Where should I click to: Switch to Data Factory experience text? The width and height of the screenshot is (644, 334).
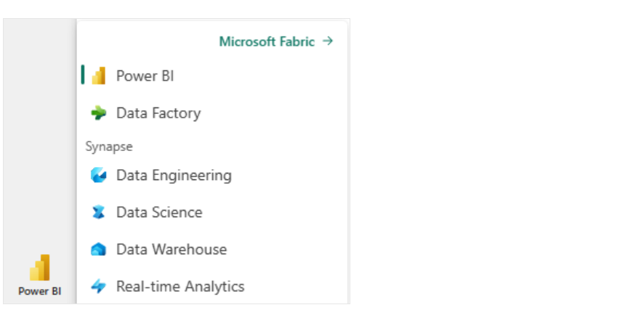click(x=158, y=113)
